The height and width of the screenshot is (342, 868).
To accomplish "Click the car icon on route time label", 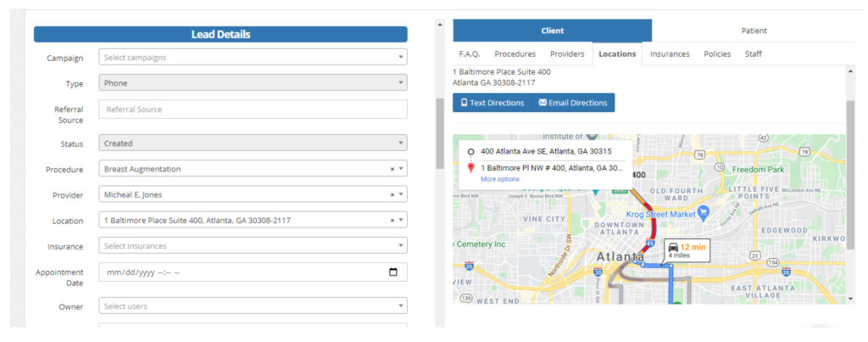I will (x=673, y=247).
